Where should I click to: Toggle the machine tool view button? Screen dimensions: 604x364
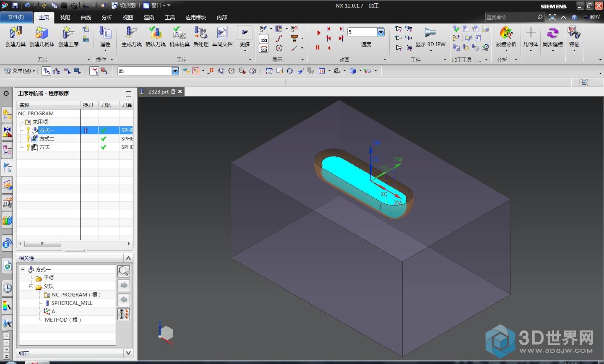[x=57, y=71]
